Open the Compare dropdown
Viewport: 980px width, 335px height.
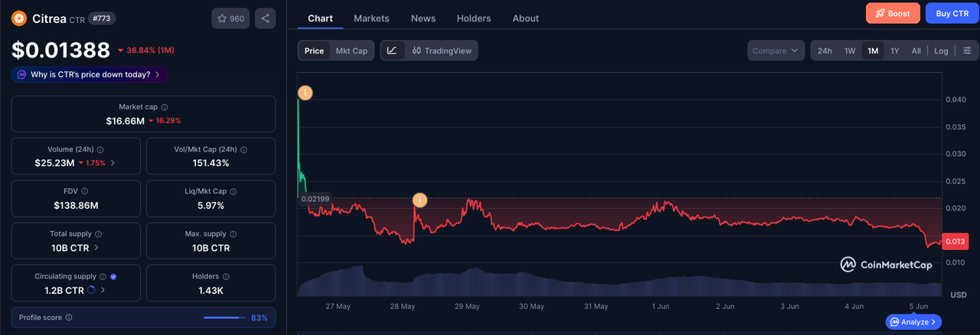point(776,50)
